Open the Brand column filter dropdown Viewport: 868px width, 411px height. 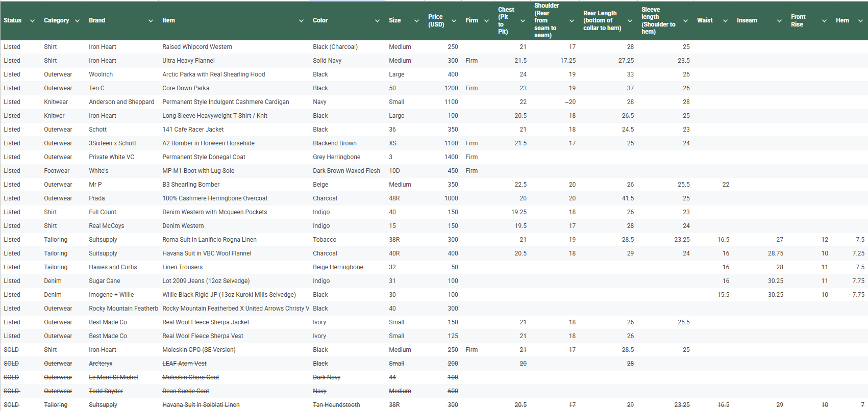click(x=151, y=21)
